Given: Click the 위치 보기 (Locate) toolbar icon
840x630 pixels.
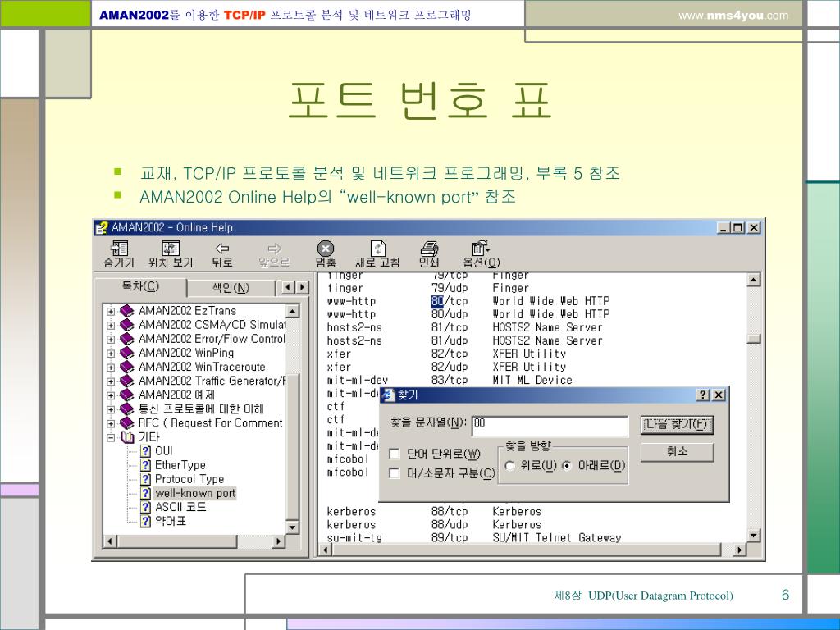Looking at the screenshot, I should coord(171,248).
